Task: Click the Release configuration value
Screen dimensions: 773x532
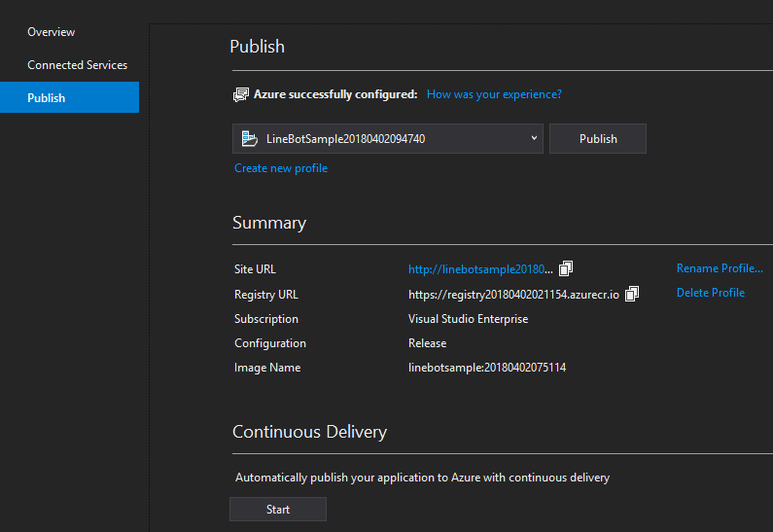Action: tap(427, 343)
